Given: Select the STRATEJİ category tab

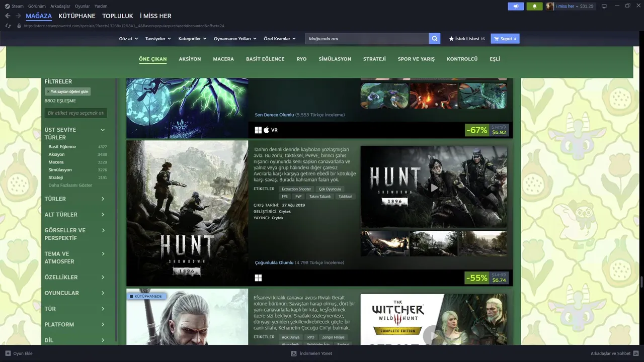Looking at the screenshot, I should click(374, 59).
